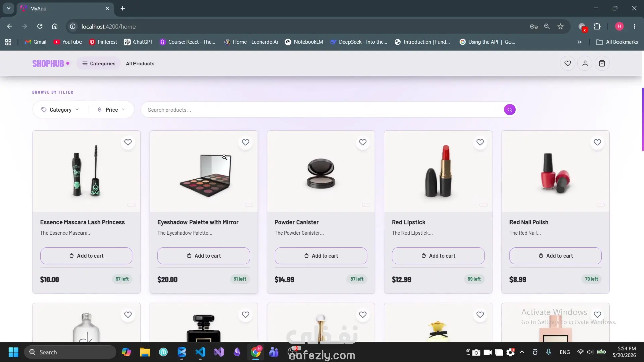Open the tab search dropdown arrow
The height and width of the screenshot is (362, 644).
coord(9,8)
